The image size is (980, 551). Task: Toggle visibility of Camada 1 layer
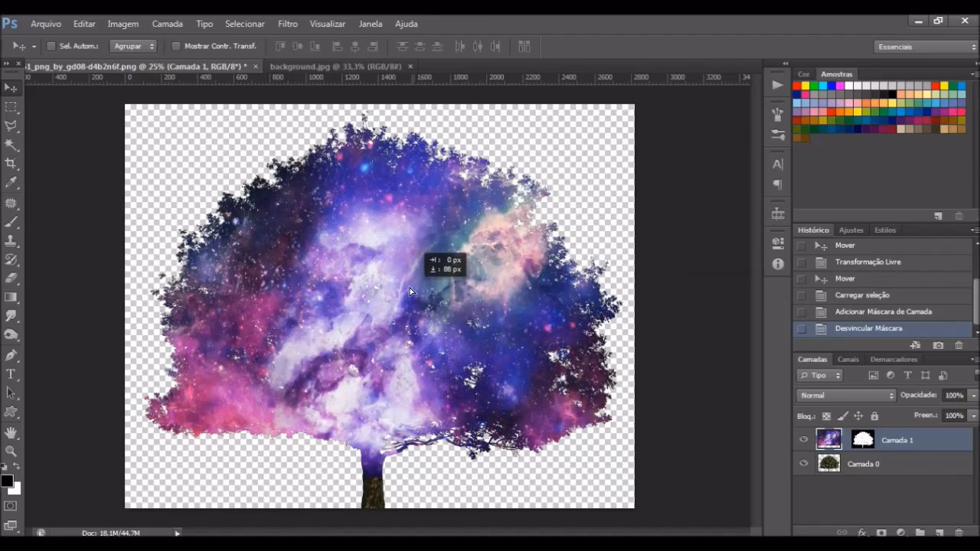click(803, 440)
